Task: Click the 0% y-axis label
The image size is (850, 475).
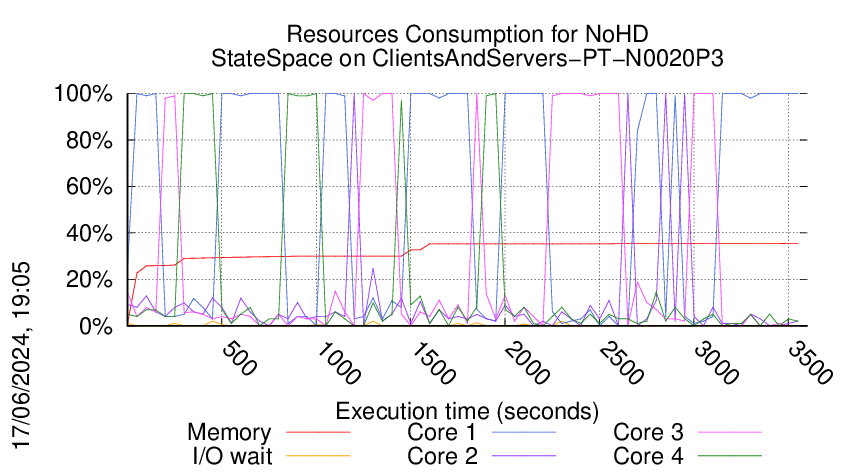Action: point(96,326)
